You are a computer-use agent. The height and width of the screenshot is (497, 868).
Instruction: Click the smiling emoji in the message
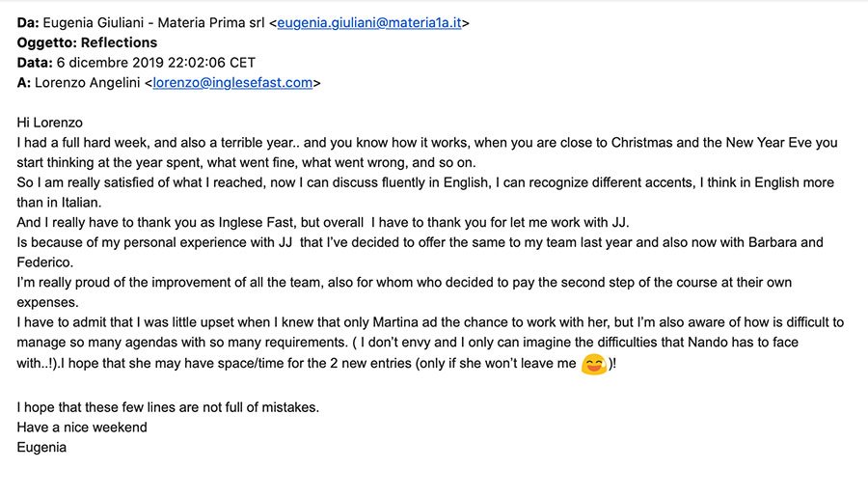click(593, 366)
